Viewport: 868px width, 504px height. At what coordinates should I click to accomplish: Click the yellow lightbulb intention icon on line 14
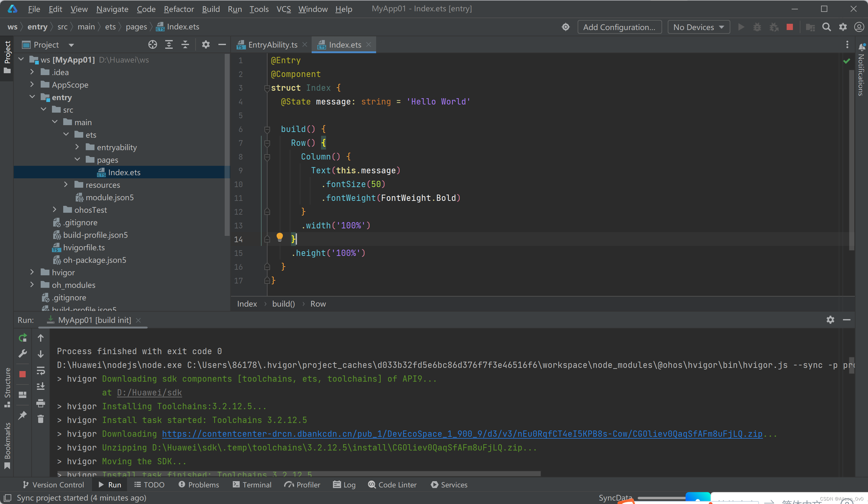point(279,237)
